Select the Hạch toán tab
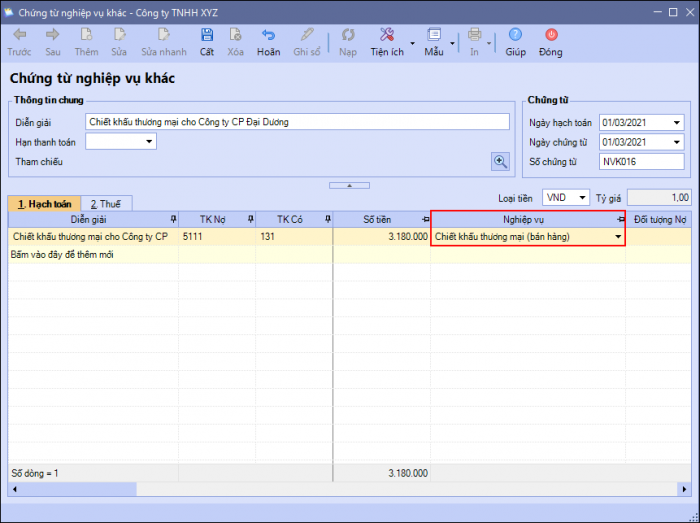Image resolution: width=700 pixels, height=523 pixels. (x=44, y=203)
